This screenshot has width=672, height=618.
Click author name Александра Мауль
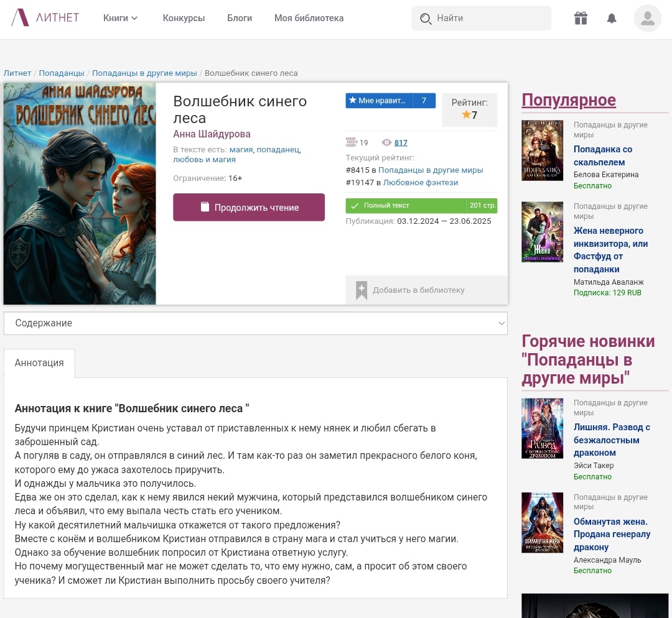(x=607, y=560)
